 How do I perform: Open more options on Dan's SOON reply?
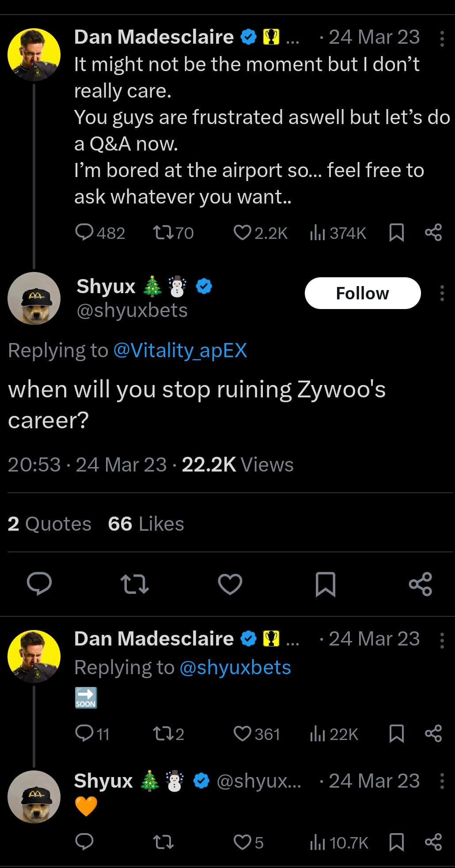click(x=441, y=640)
